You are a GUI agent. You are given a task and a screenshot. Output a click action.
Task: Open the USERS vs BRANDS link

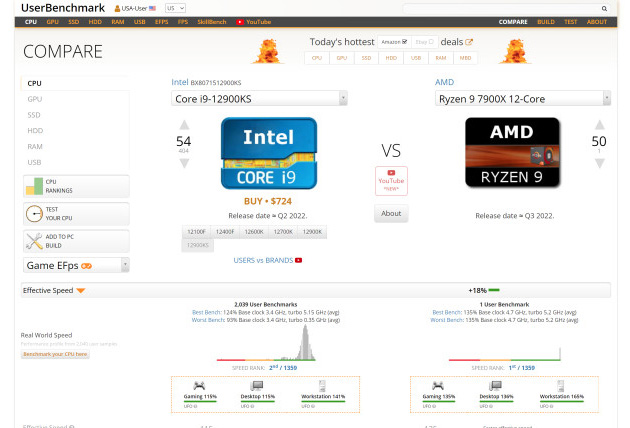(x=263, y=260)
